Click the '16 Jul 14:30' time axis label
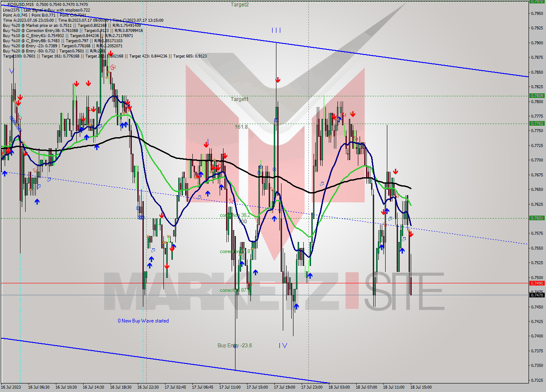Image resolution: width=546 pixels, height=392 pixels. [x=93, y=387]
